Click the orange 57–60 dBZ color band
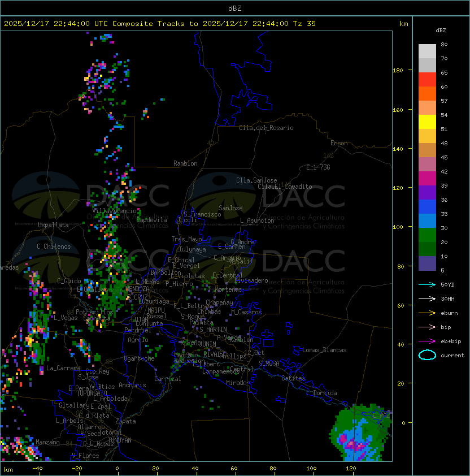 click(x=427, y=93)
